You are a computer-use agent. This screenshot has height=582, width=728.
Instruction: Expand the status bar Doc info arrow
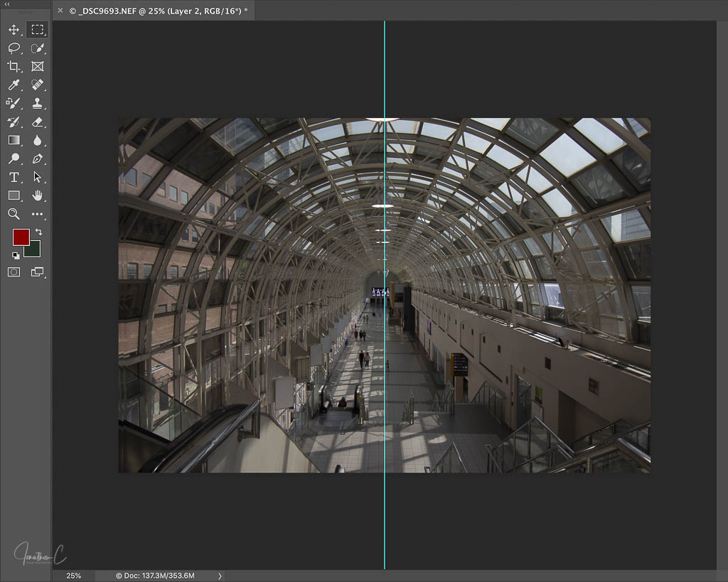(x=220, y=576)
